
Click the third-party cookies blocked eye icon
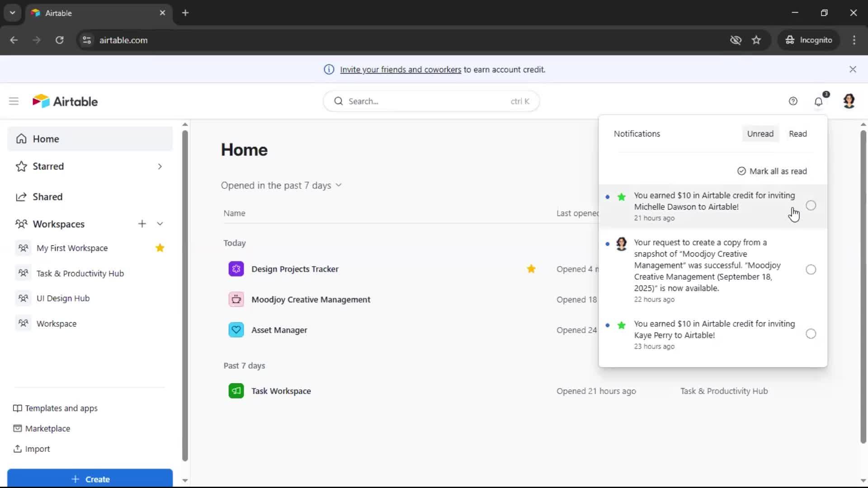[x=736, y=40]
